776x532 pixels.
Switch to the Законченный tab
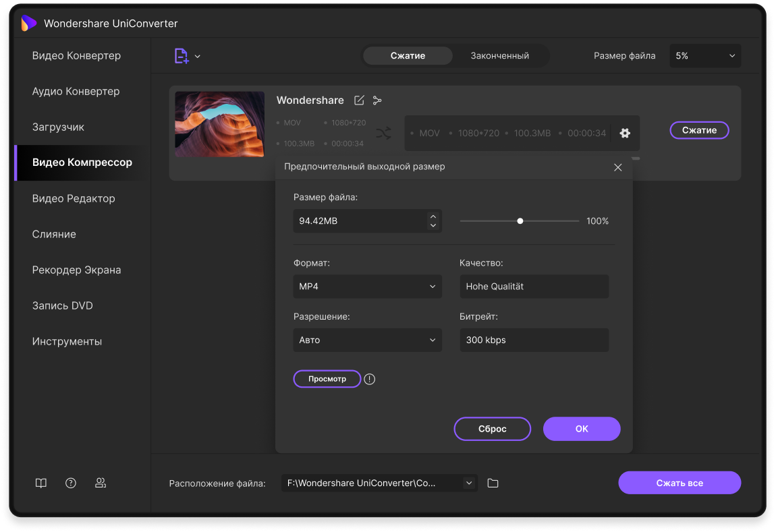[x=500, y=56]
